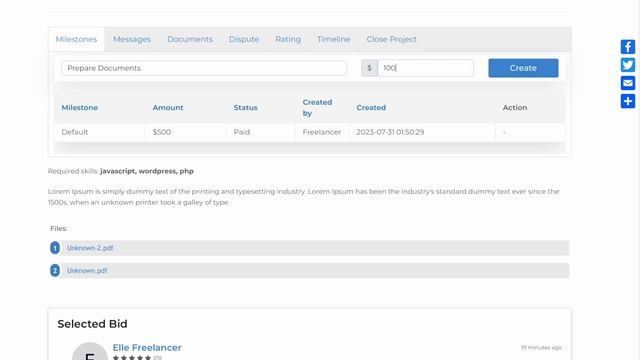Sort by the Milestone column header
Screen dimensions: 640x360
pyautogui.click(x=80, y=108)
